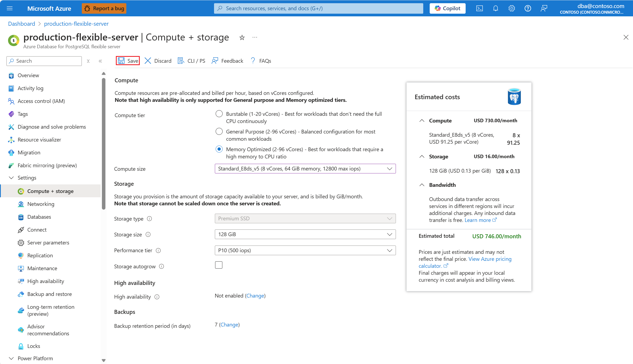Click the sidebar Search field
The height and width of the screenshot is (364, 633).
click(x=44, y=61)
